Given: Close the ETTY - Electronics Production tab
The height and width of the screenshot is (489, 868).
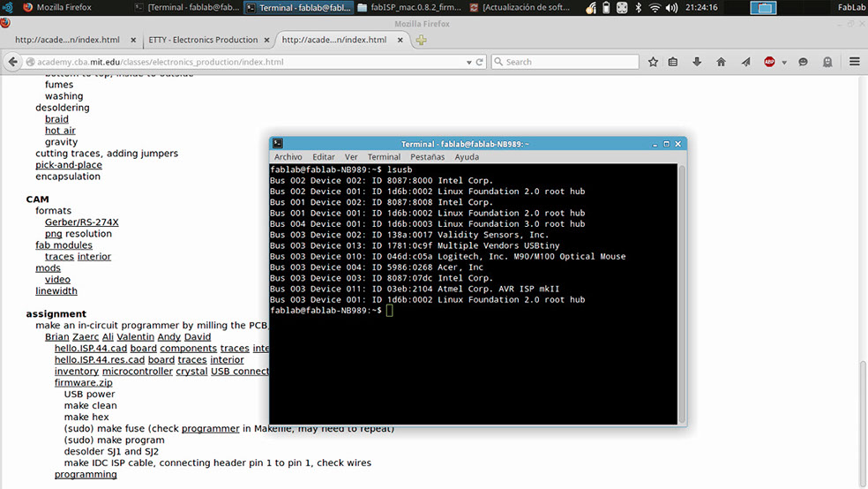Looking at the screenshot, I should click(x=266, y=40).
